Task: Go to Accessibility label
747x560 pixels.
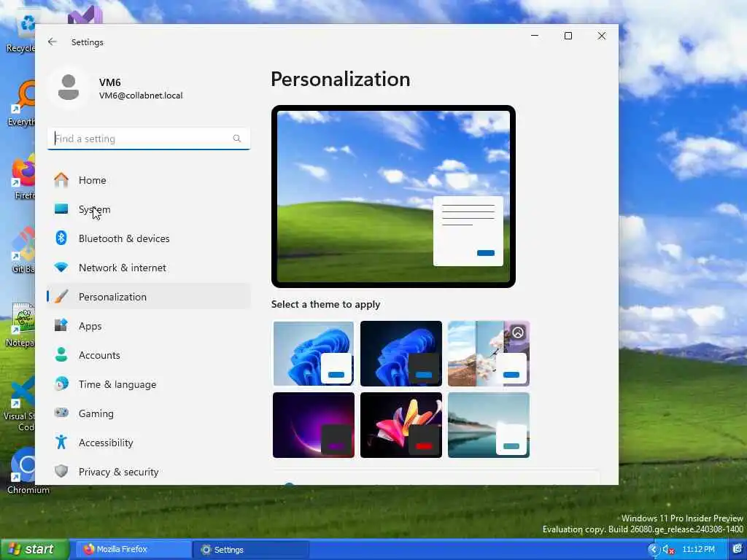Action: (x=106, y=443)
